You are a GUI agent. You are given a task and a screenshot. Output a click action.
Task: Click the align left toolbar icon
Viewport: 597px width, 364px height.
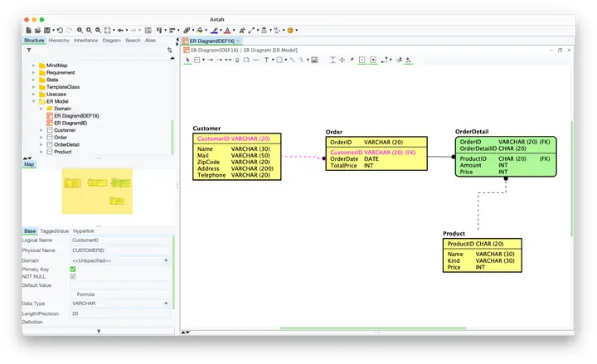pyautogui.click(x=172, y=30)
